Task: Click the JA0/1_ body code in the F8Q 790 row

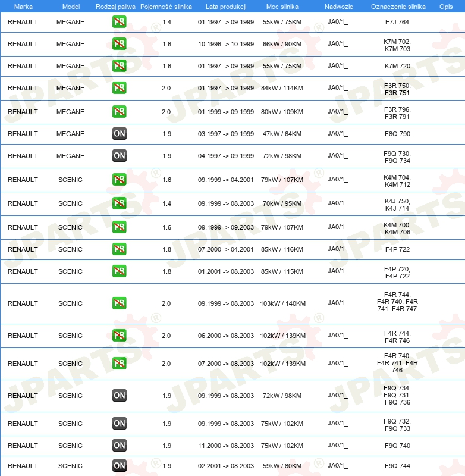Action: tap(338, 134)
